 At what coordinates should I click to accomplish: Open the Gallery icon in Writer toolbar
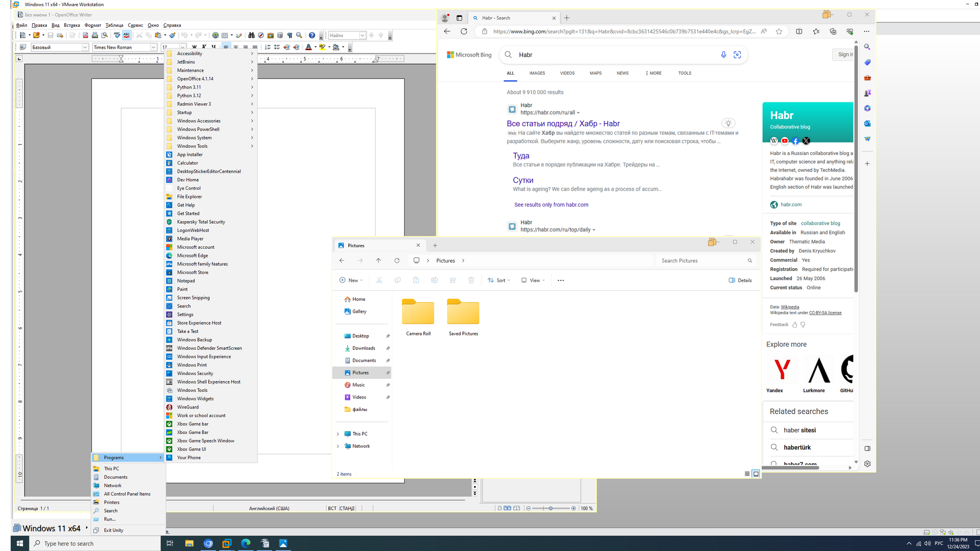click(270, 35)
